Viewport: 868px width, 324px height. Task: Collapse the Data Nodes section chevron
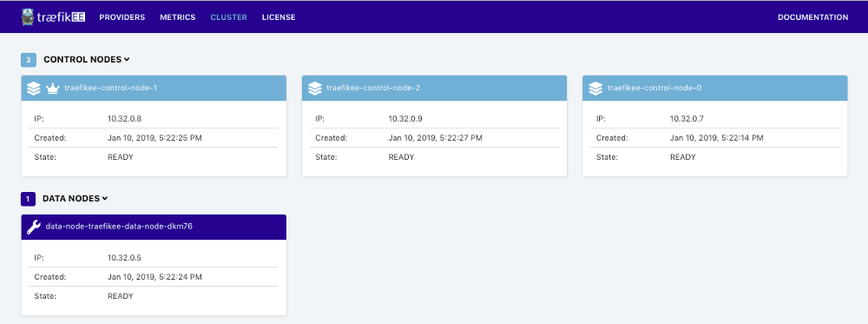(x=105, y=198)
